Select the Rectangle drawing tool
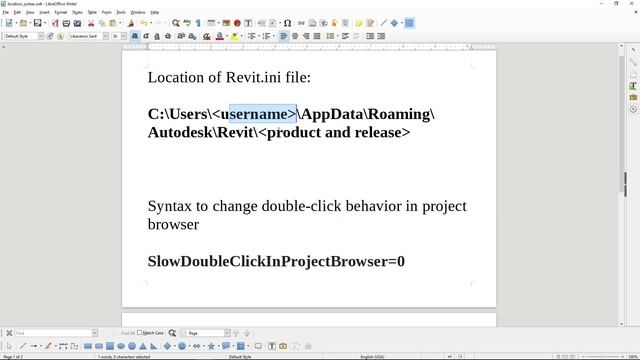This screenshot has height=360, width=640. tap(88, 346)
